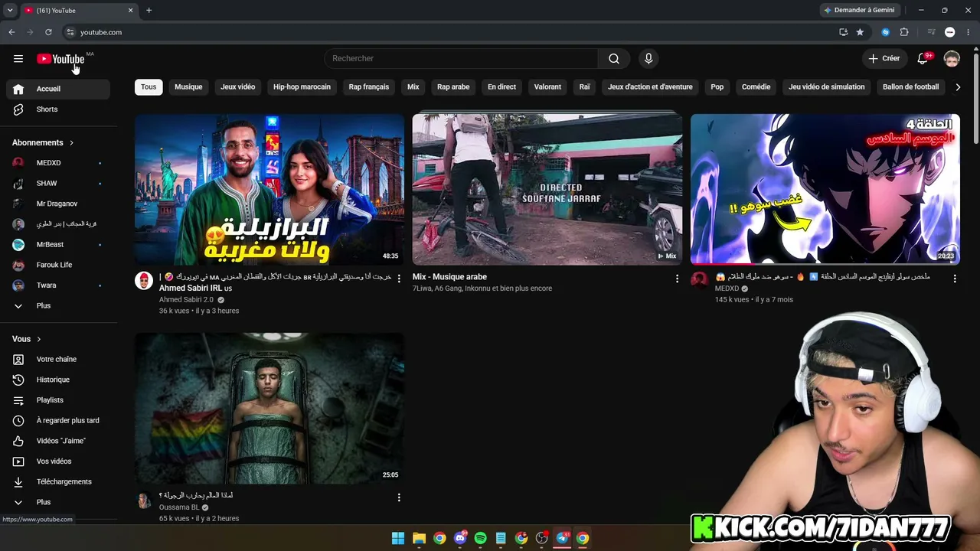
Task: Play the Mix - Musique arabe thumbnail
Action: (x=547, y=189)
